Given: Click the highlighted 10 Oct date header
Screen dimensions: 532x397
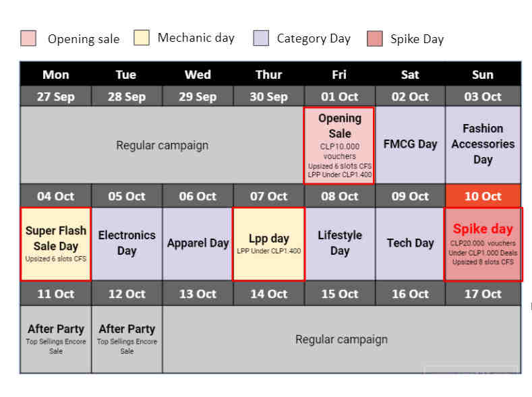Looking at the screenshot, I should point(483,196).
